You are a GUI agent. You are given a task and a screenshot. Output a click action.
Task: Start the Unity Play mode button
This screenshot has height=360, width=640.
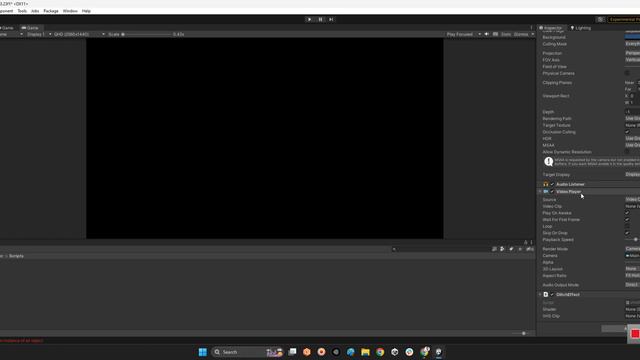click(x=309, y=19)
